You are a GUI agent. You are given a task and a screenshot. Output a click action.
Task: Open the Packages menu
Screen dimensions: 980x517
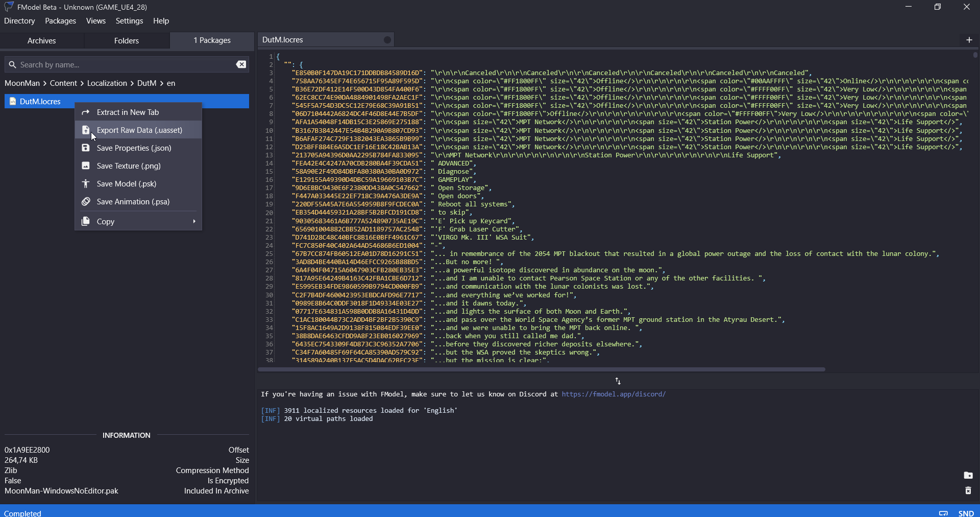pyautogui.click(x=60, y=21)
